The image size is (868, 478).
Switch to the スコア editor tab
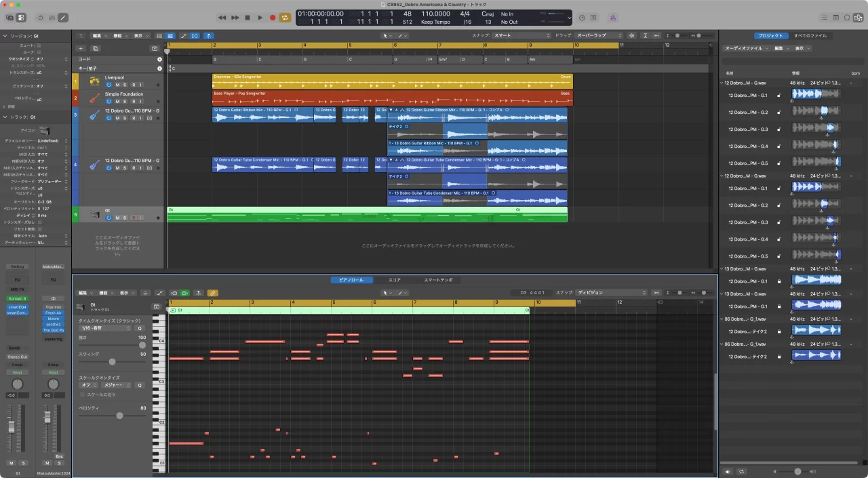394,280
